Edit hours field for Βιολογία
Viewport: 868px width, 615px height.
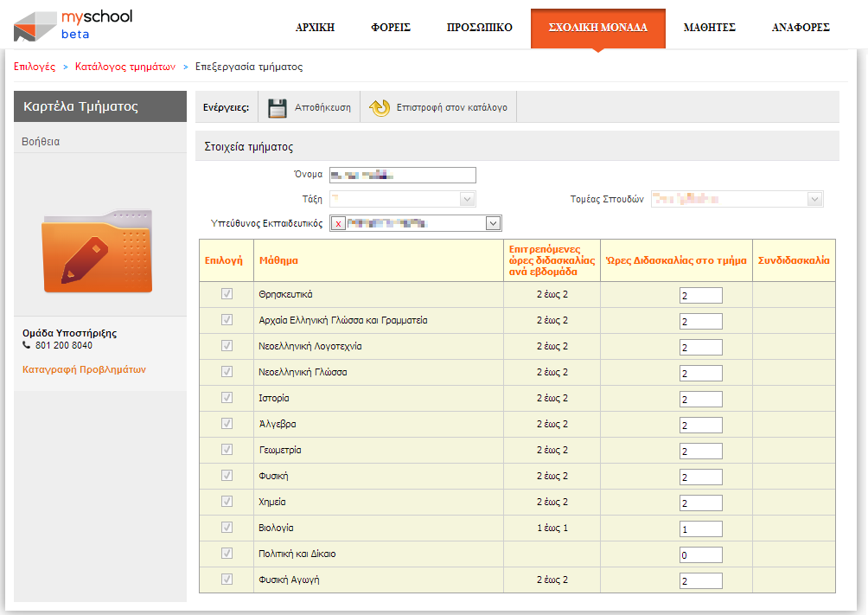coord(701,529)
